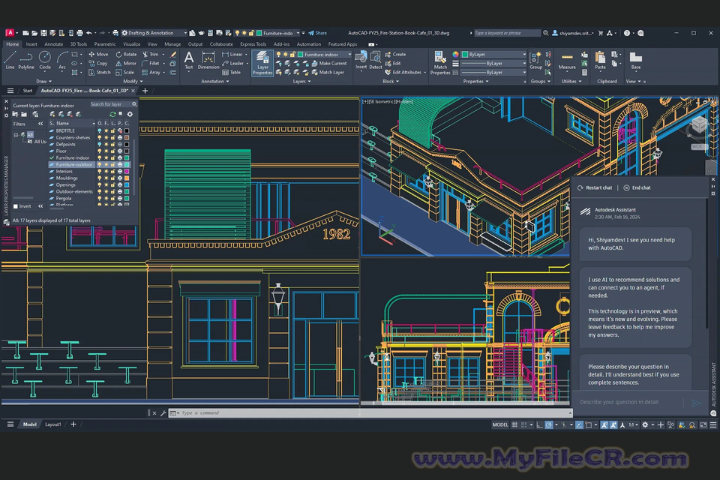The height and width of the screenshot is (480, 720).
Task: Open settings gear in Layer Properties Manager
Action: pos(130,114)
